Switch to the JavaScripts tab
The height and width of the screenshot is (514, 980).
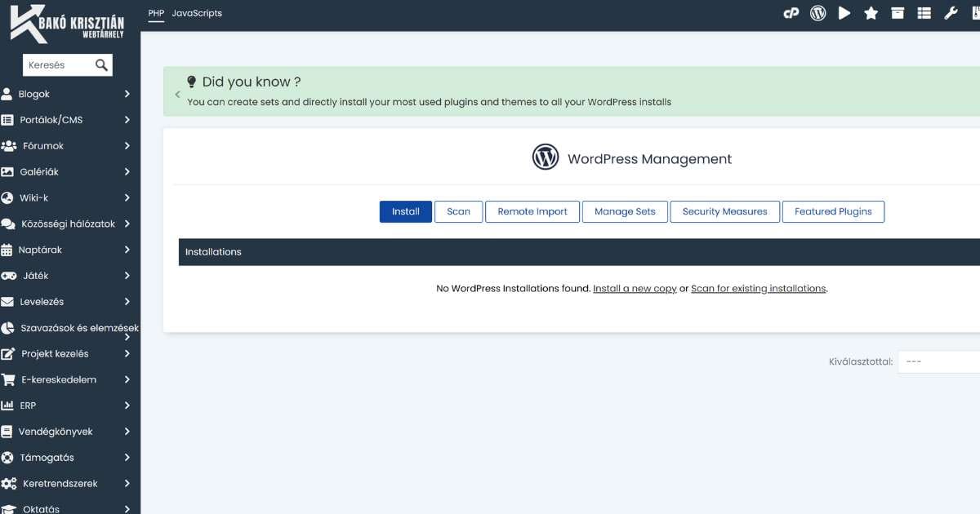coord(197,13)
